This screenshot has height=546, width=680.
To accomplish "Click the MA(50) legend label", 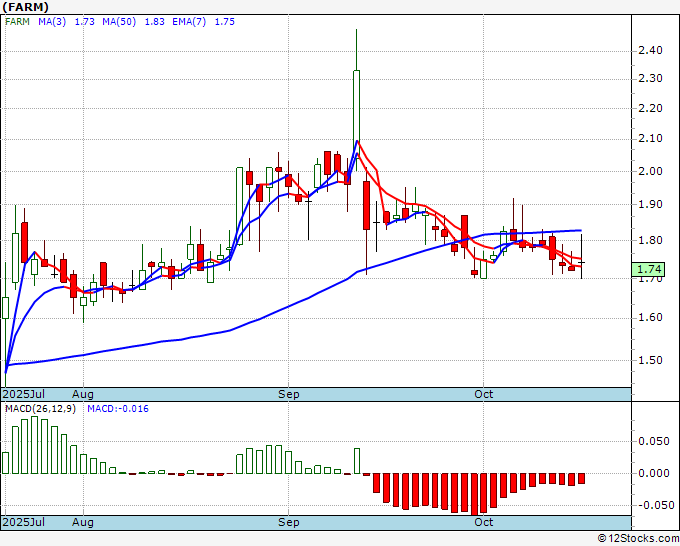I will (x=119, y=22).
